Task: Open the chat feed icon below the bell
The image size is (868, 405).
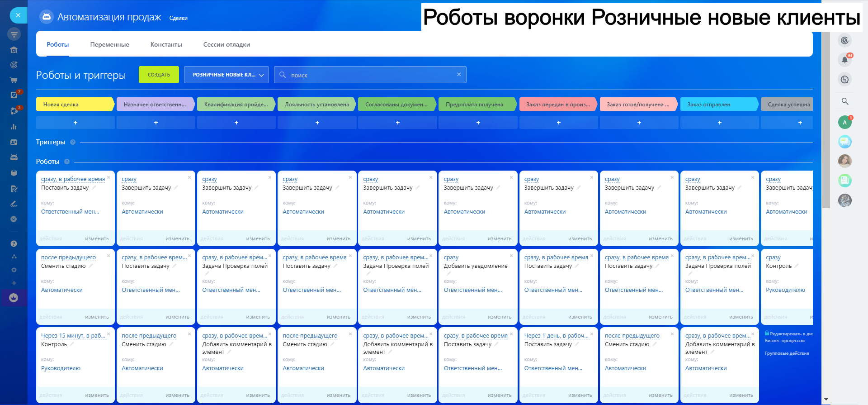Action: click(844, 80)
